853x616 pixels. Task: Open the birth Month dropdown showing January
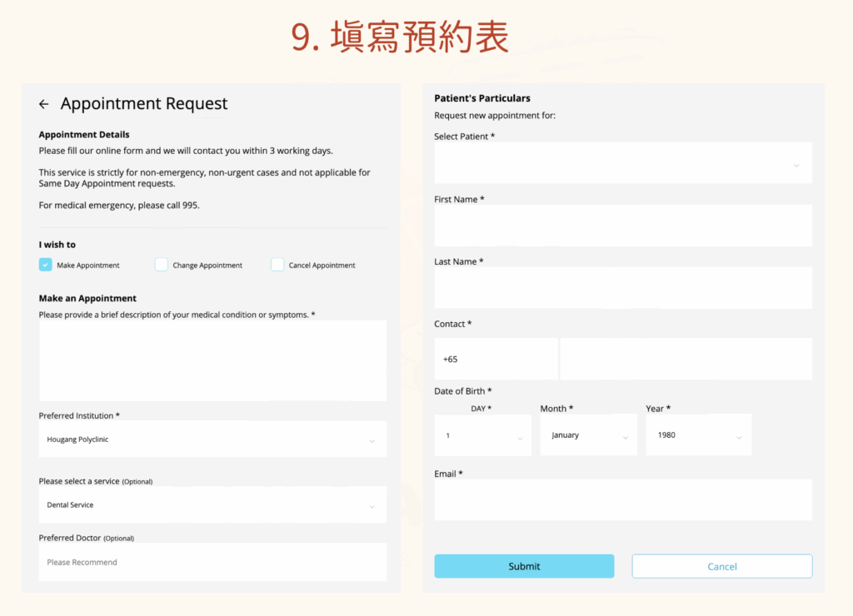tap(589, 435)
